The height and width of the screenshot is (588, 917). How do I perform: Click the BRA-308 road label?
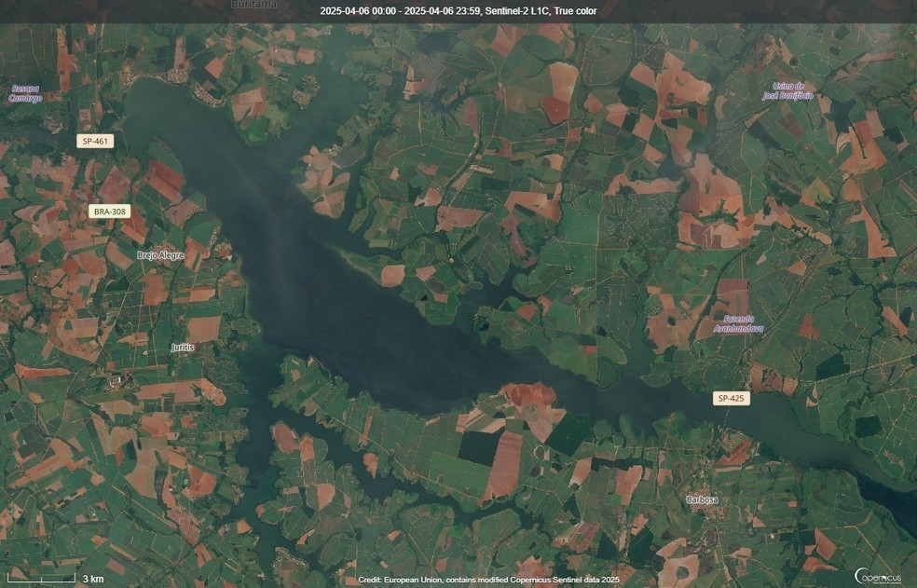(110, 212)
